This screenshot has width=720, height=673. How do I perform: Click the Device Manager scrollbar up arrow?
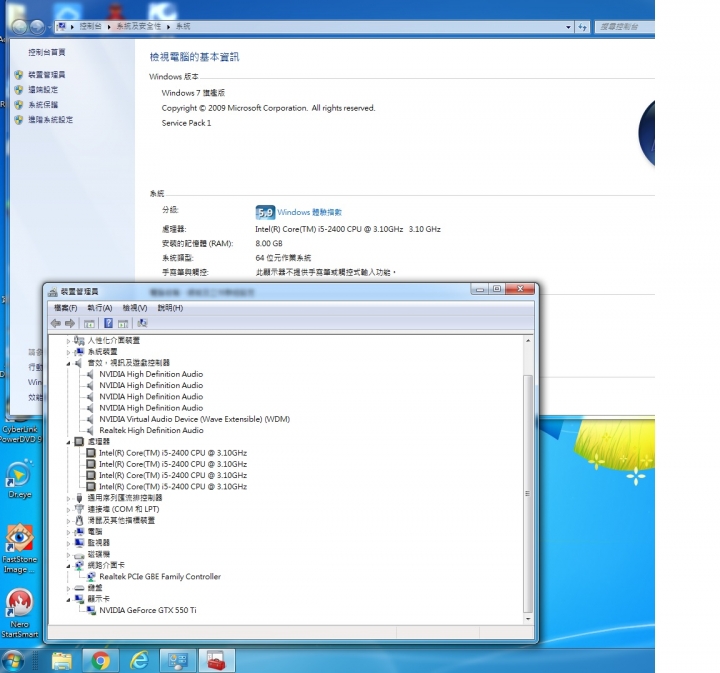coord(528,341)
